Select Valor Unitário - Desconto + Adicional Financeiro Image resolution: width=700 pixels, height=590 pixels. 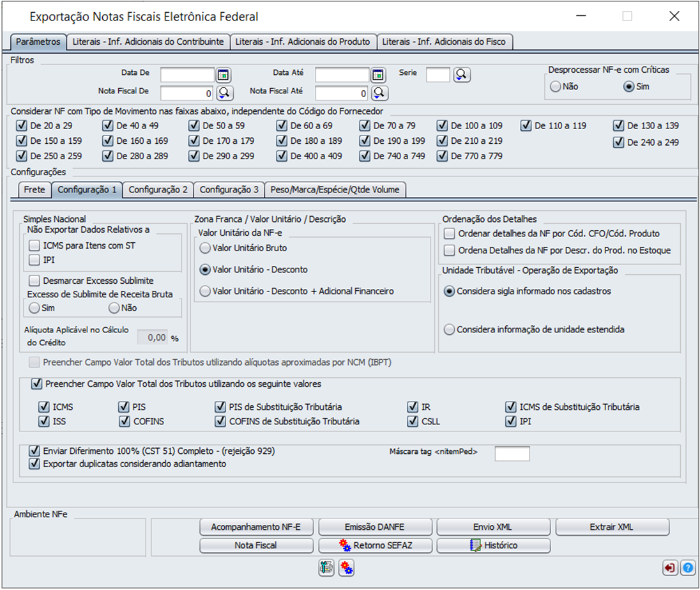(x=205, y=291)
